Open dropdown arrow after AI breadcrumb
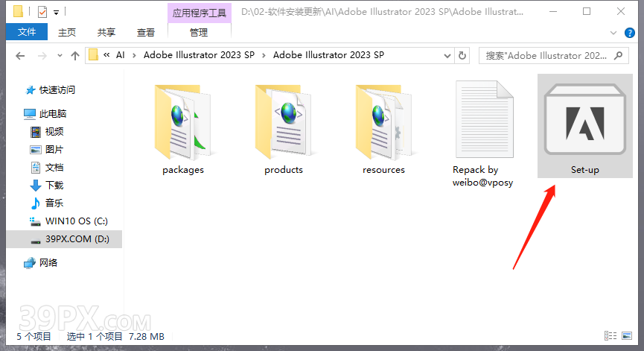The height and width of the screenshot is (351, 644). [x=134, y=55]
